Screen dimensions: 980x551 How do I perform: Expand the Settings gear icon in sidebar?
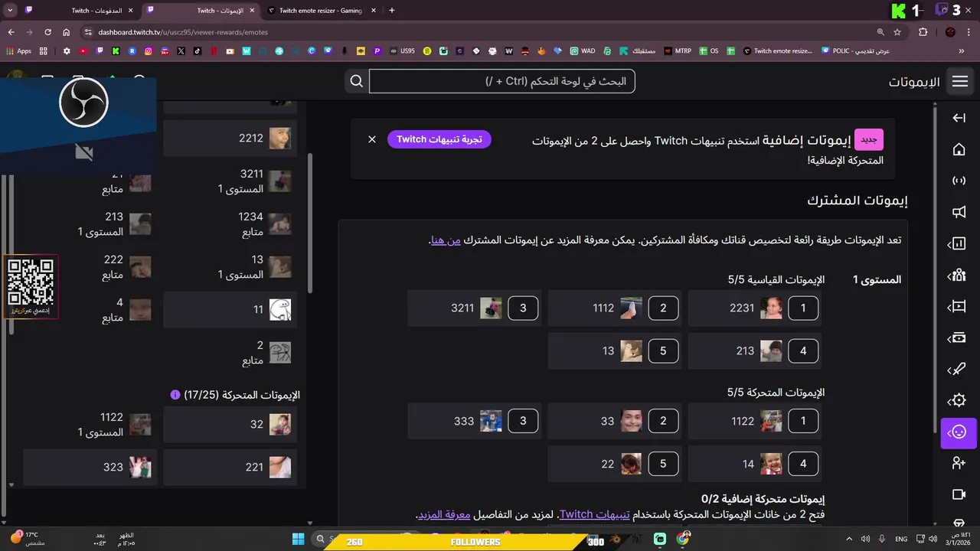957,401
